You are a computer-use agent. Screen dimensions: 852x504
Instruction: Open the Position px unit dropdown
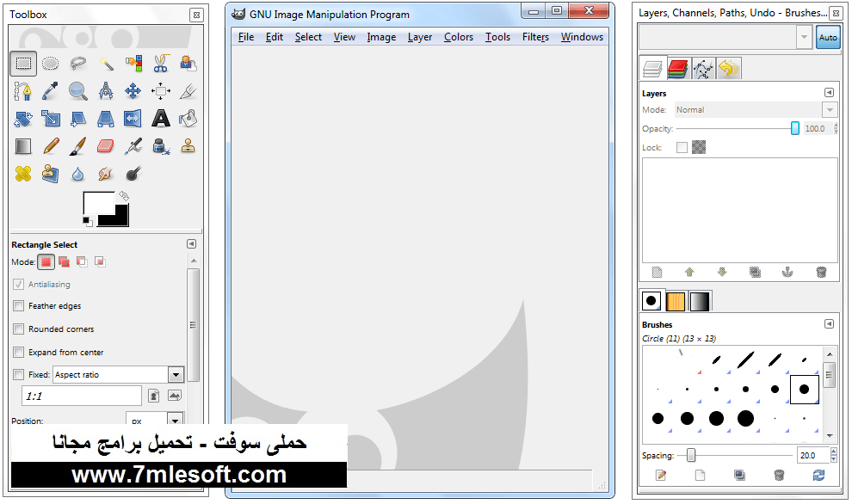point(175,421)
